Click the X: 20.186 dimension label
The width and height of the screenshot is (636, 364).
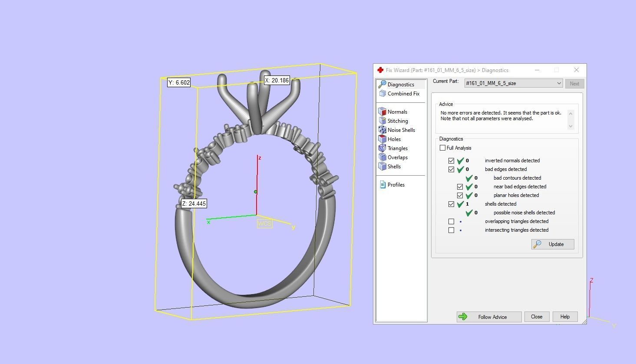tap(277, 80)
